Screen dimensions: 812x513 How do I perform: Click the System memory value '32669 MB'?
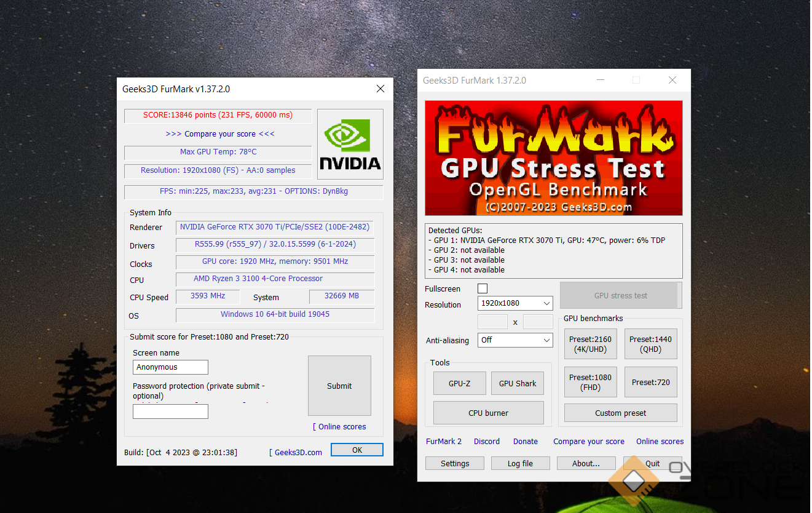click(342, 296)
